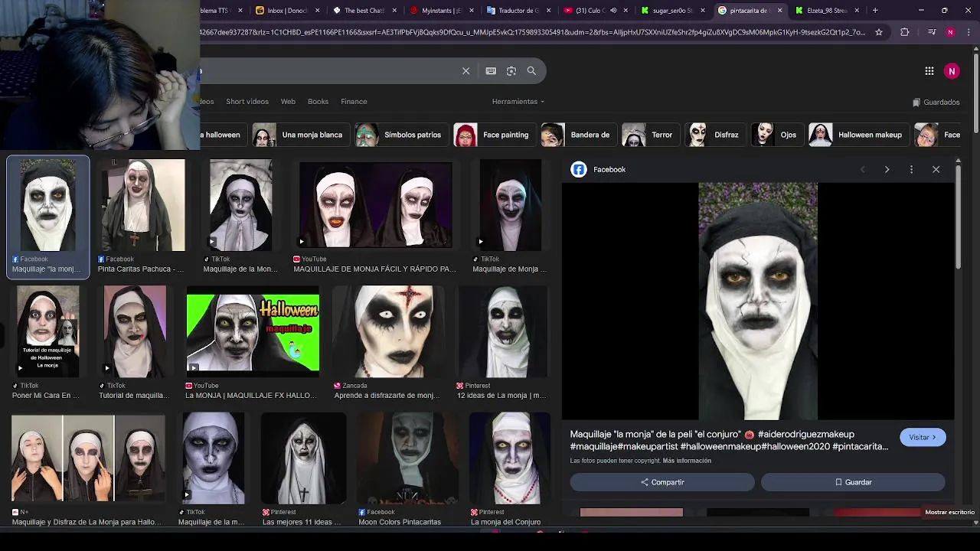Open the Chrome three-dot menu
The width and height of the screenshot is (980, 551).
[x=968, y=32]
